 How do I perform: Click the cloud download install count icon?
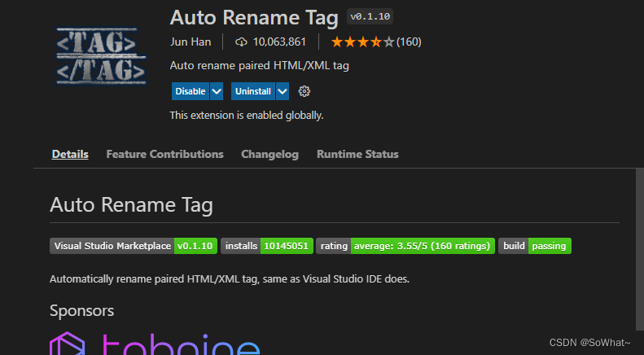[x=241, y=42]
